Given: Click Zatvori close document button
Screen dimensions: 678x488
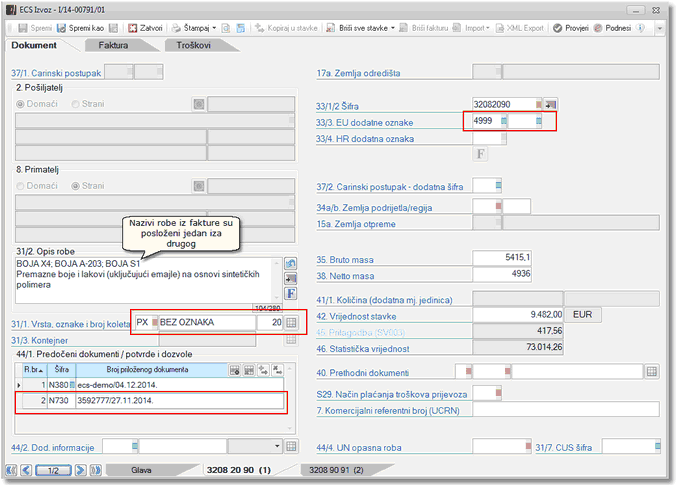Looking at the screenshot, I should point(146,28).
